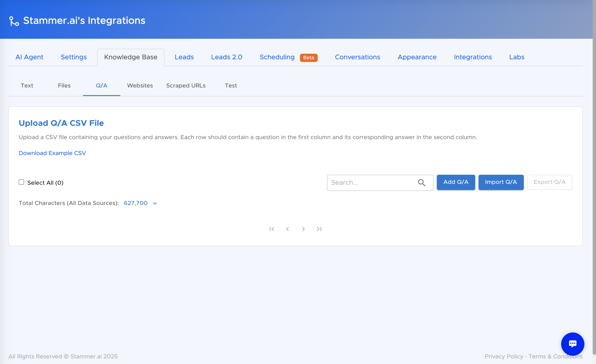Click the Beta badge next to Scheduling

309,57
